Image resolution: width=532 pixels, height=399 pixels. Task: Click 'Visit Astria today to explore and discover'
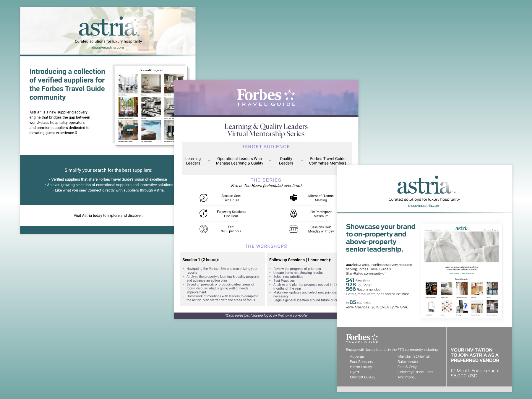tap(108, 215)
